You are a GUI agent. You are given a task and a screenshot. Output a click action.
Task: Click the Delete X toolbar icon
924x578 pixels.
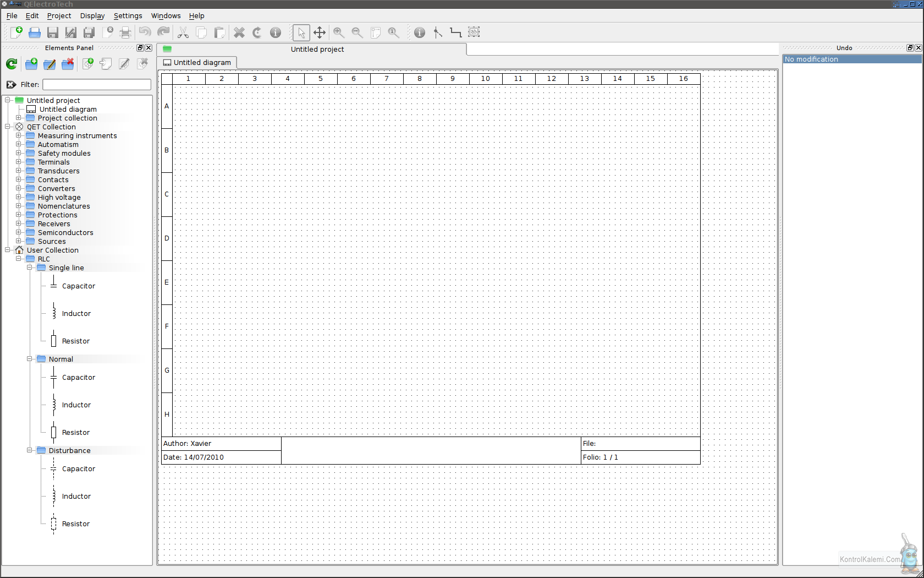click(239, 32)
